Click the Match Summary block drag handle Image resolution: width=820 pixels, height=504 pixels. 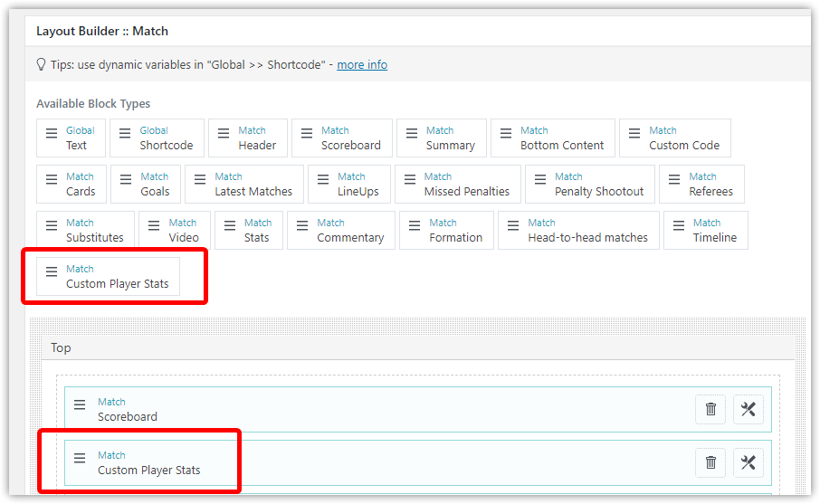pos(412,133)
